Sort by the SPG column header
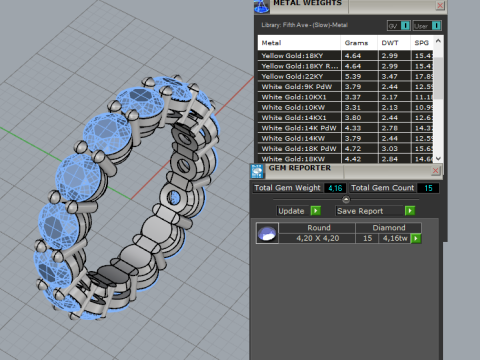 click(422, 43)
